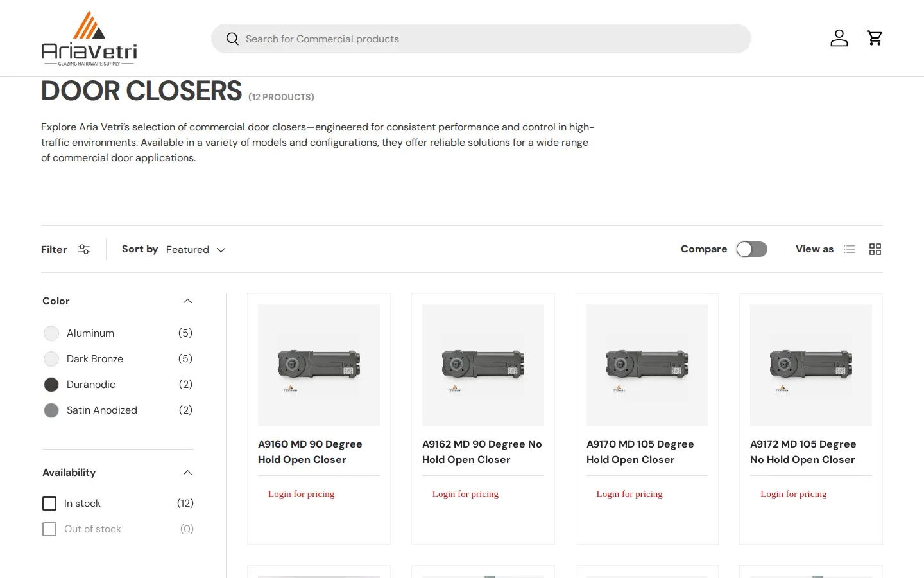Click the A9160 product image
Screen dimensions: 924x578
[x=319, y=365]
